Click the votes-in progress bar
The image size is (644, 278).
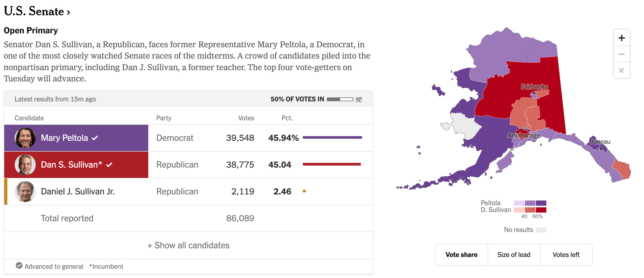tap(340, 99)
